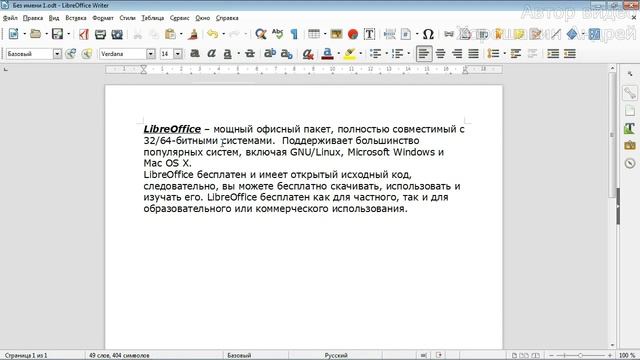Viewport: 640px width, 360px height.
Task: Run the spelling check (Abc)
Action: (278, 34)
